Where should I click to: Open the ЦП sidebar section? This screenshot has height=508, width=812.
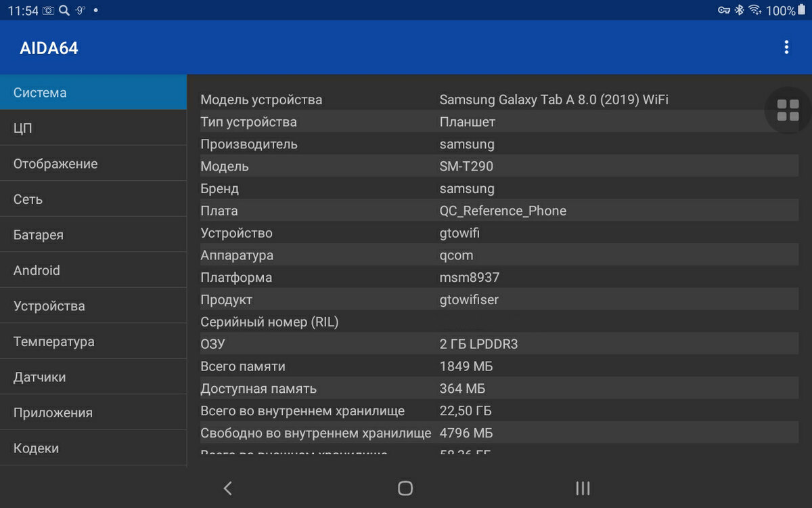pyautogui.click(x=93, y=128)
